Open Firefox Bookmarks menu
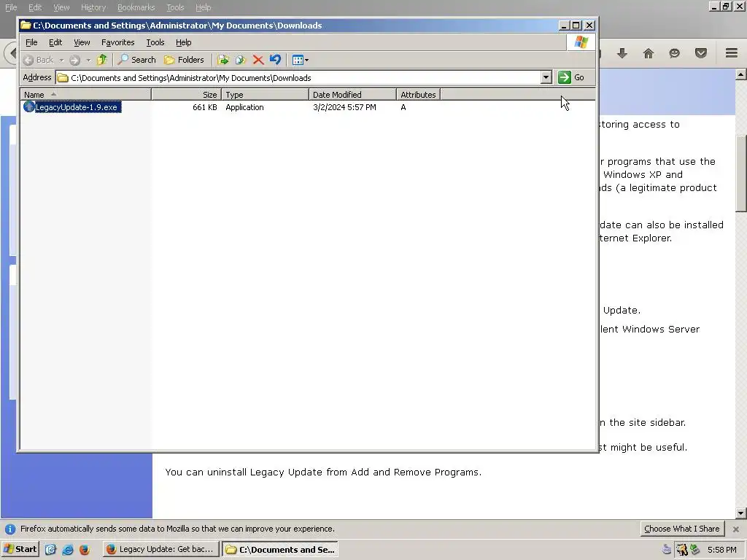The image size is (747, 560). (136, 7)
